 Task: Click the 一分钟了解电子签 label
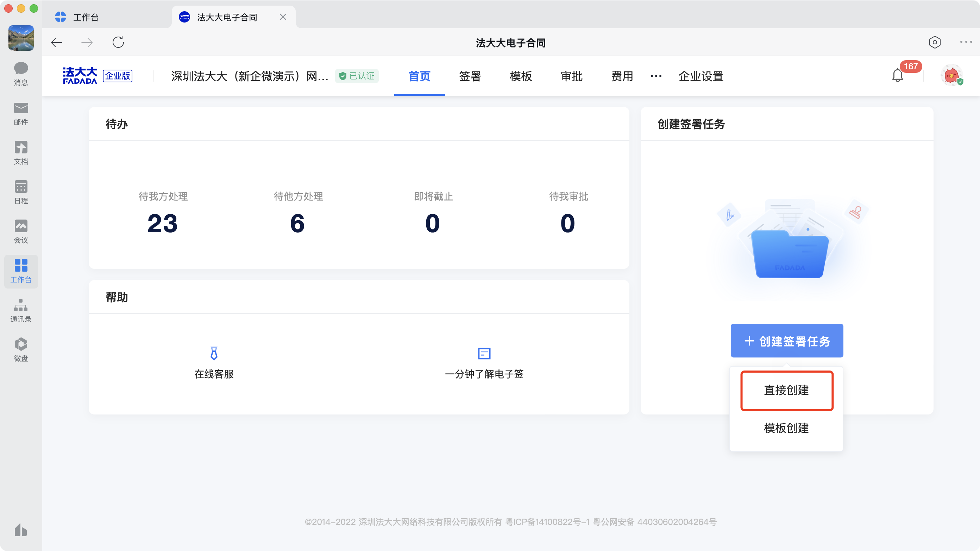point(484,374)
